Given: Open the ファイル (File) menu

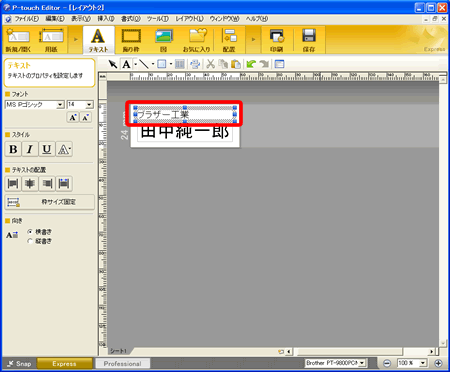Looking at the screenshot, I should pos(26,19).
